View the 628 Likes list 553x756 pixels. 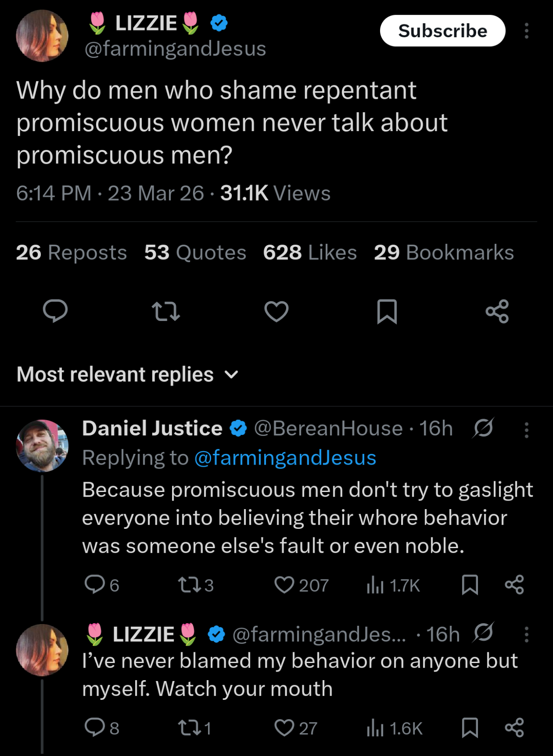(x=310, y=252)
